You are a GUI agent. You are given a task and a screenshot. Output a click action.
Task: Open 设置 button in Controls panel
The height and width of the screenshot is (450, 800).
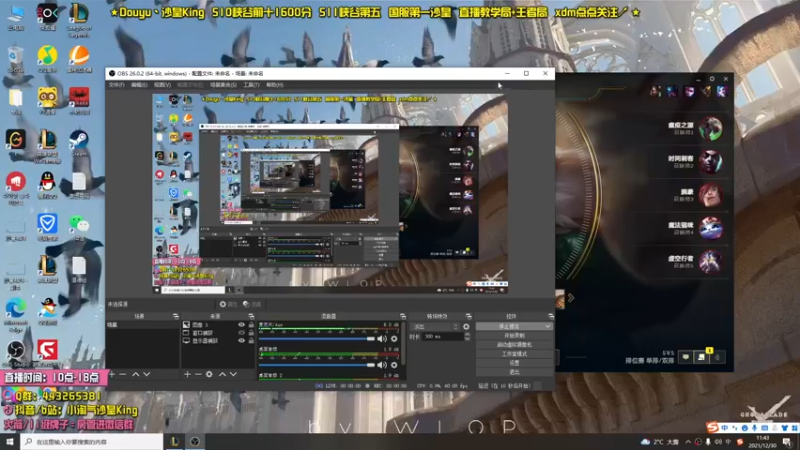[x=514, y=363]
